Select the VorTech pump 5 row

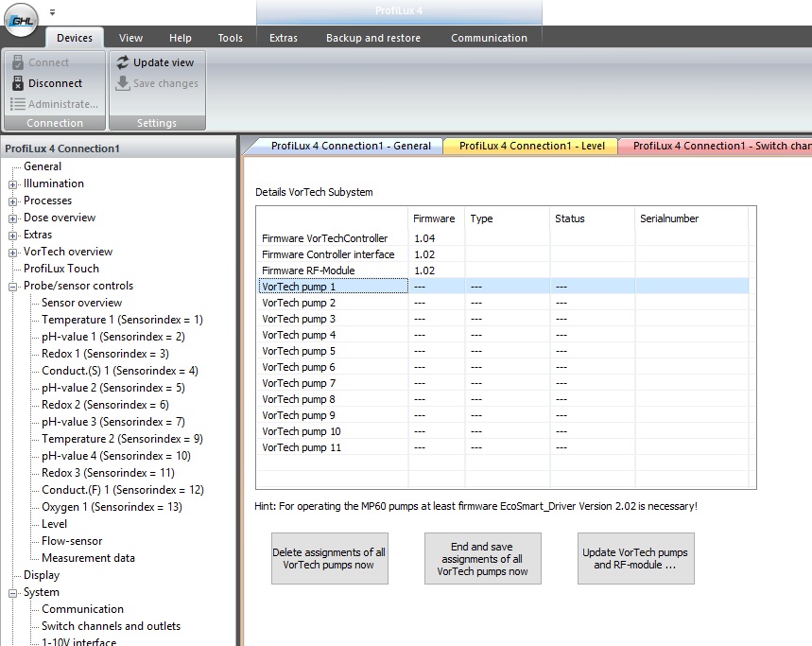point(503,351)
